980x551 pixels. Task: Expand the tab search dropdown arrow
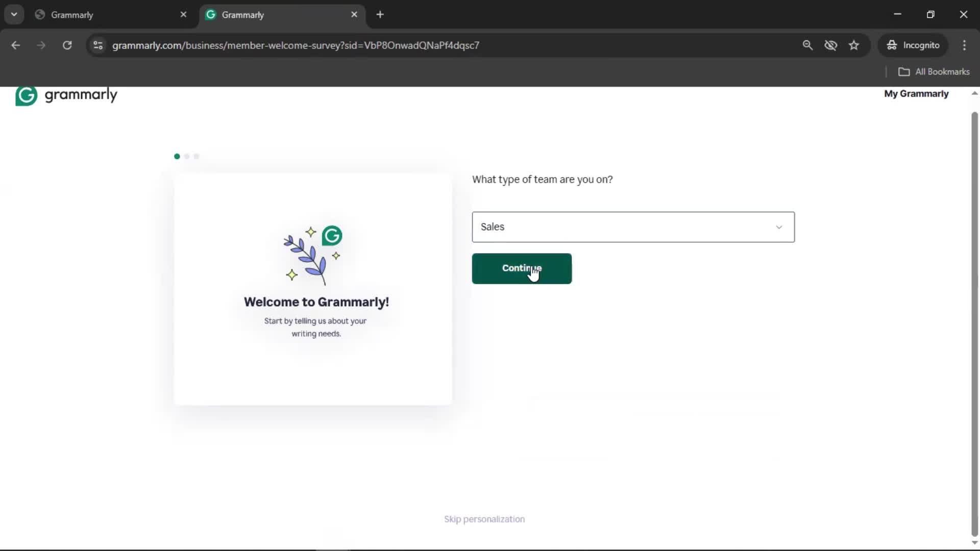coord(14,15)
